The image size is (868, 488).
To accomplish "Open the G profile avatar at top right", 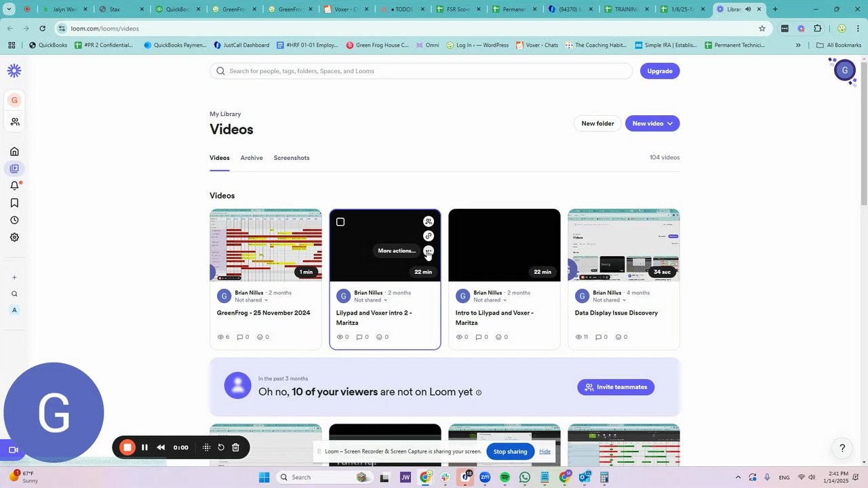I will (845, 70).
